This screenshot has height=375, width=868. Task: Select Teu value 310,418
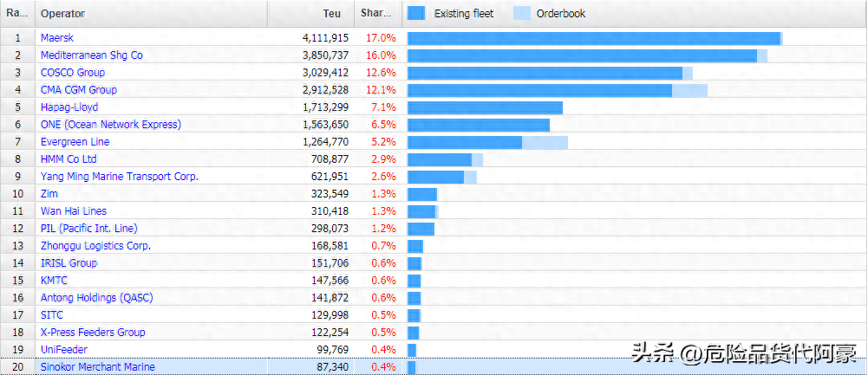tap(330, 210)
